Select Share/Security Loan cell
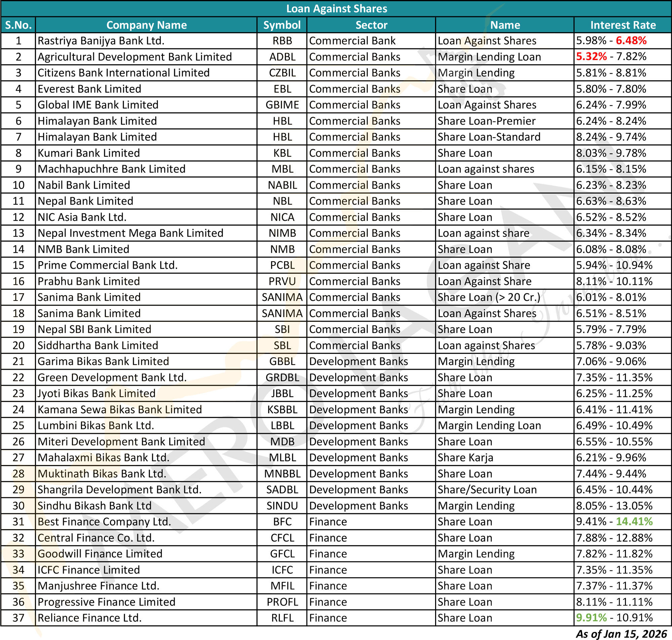 pos(487,490)
